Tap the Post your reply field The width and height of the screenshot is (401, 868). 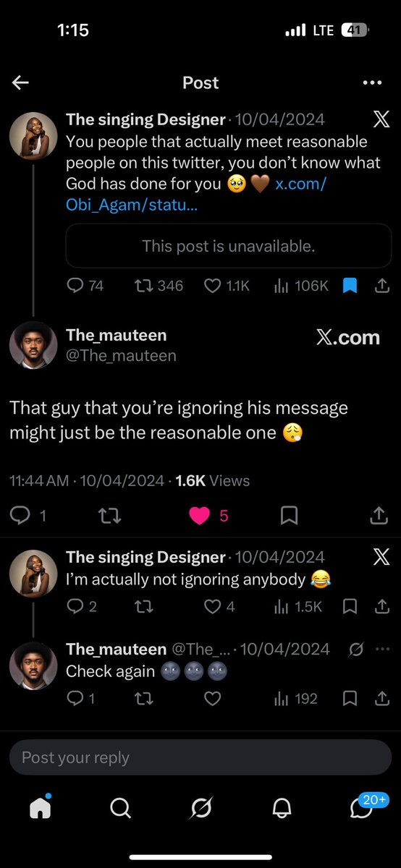[x=200, y=757]
